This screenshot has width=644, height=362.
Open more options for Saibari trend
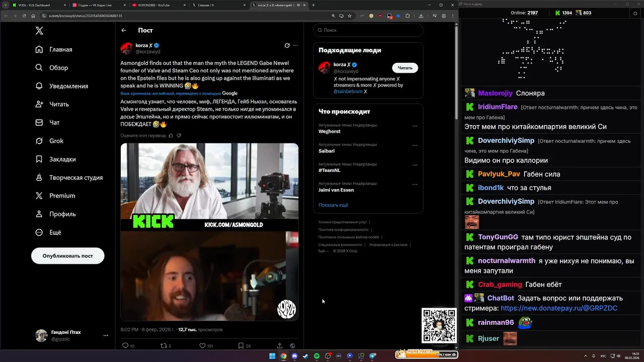pos(415,146)
